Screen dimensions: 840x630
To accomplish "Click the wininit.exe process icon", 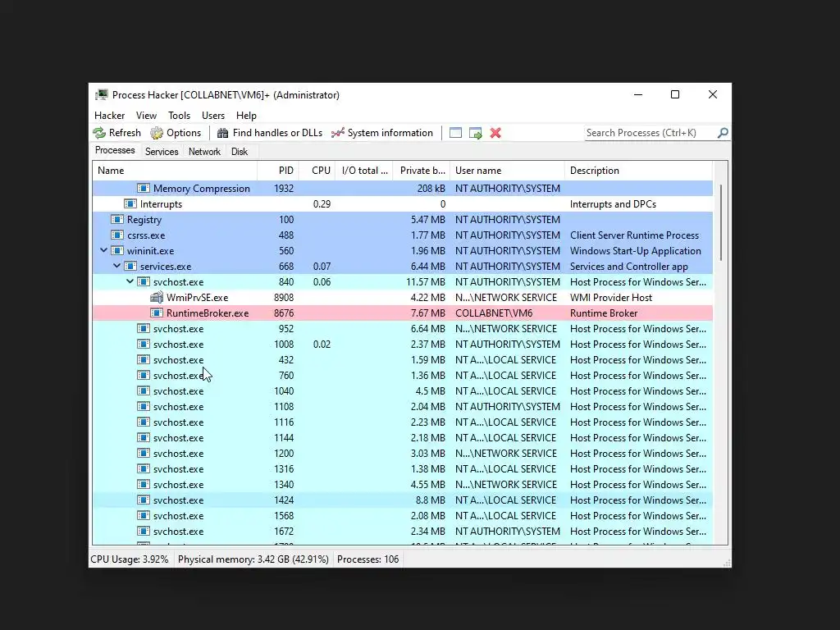I will click(x=116, y=250).
